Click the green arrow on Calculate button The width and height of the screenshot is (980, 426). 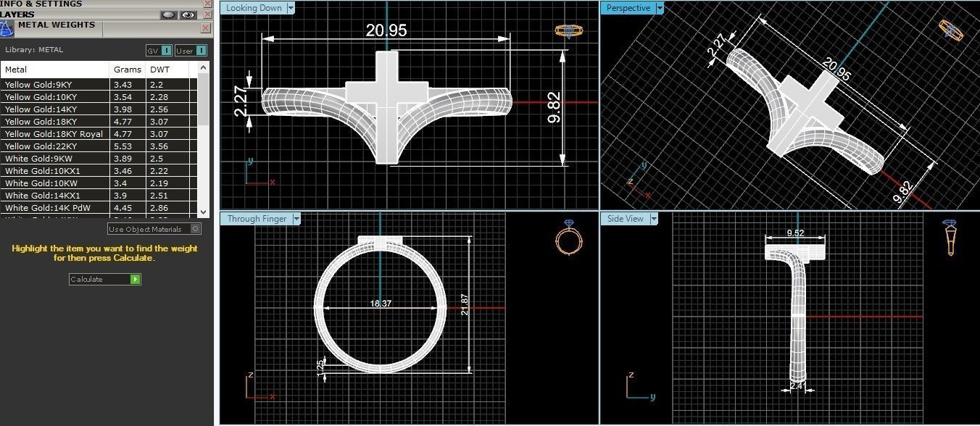point(136,279)
